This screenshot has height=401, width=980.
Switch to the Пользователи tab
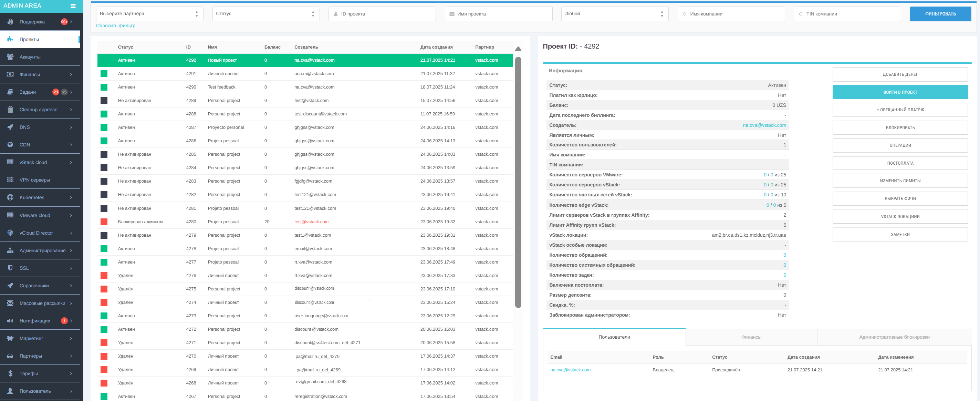pyautogui.click(x=614, y=337)
